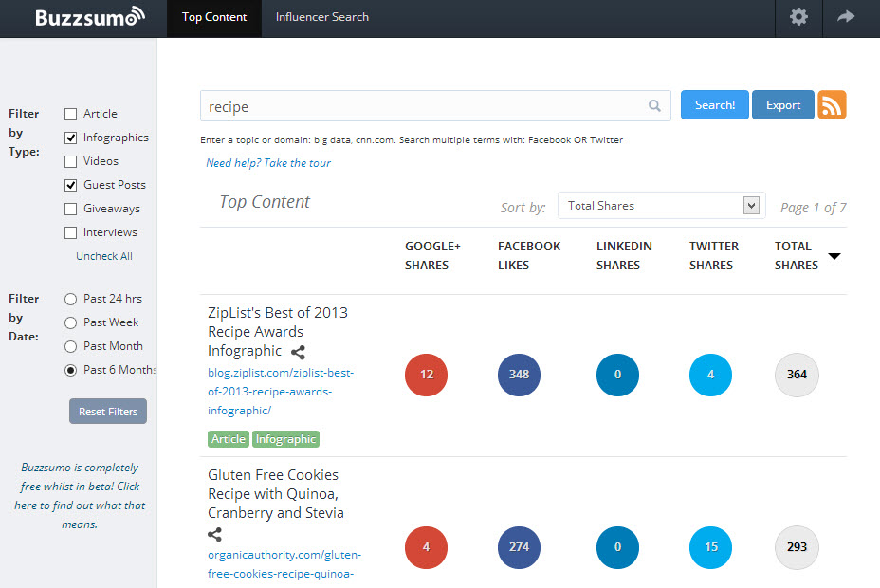
Task: Click into the recipe search input field
Action: pos(422,106)
